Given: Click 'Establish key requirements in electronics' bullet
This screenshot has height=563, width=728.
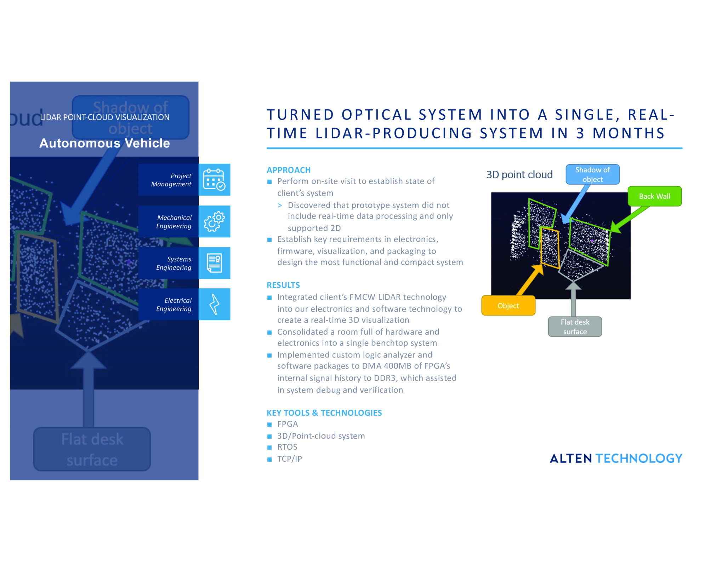Looking at the screenshot, I should point(370,251).
